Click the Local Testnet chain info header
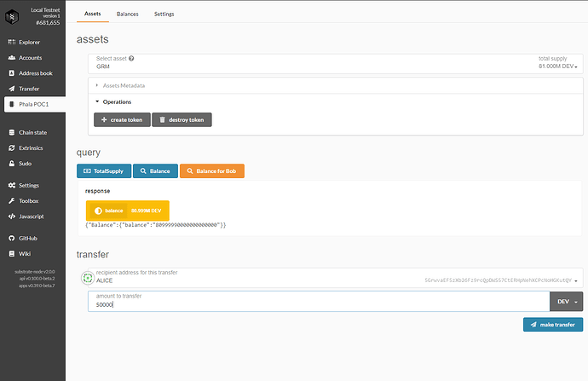The image size is (588, 381). pyautogui.click(x=45, y=16)
